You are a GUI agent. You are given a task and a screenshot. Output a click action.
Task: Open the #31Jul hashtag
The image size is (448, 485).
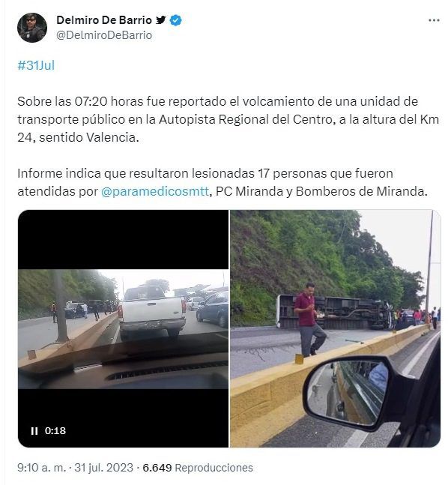pyautogui.click(x=36, y=65)
